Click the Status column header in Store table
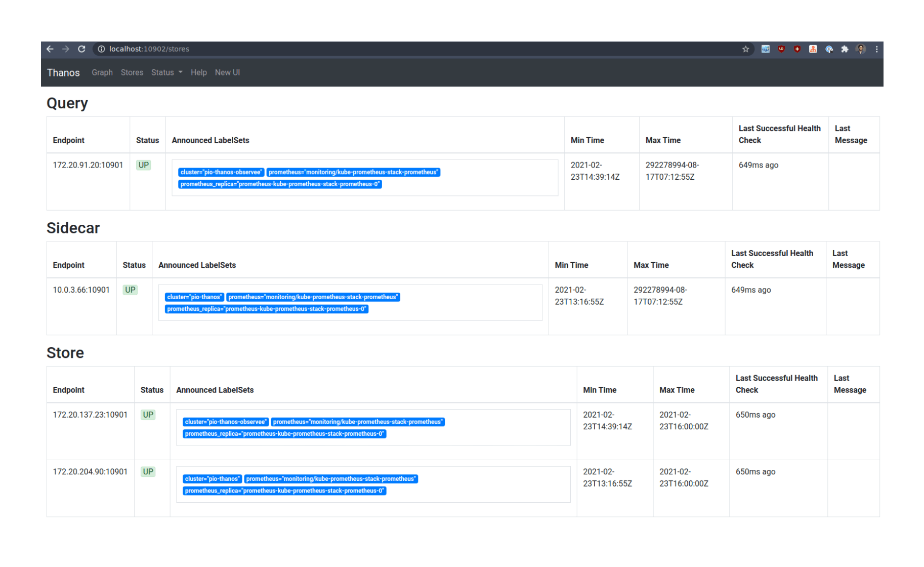924x567 pixels. click(x=152, y=390)
